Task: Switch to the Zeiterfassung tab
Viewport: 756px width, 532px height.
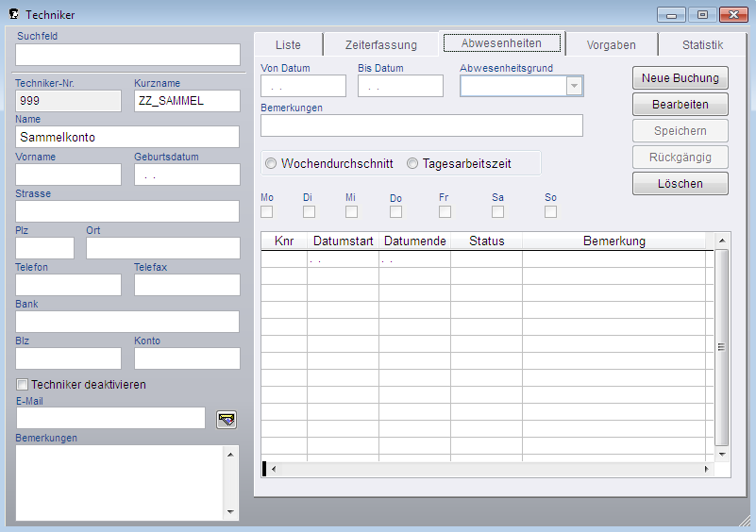Action: pyautogui.click(x=381, y=45)
